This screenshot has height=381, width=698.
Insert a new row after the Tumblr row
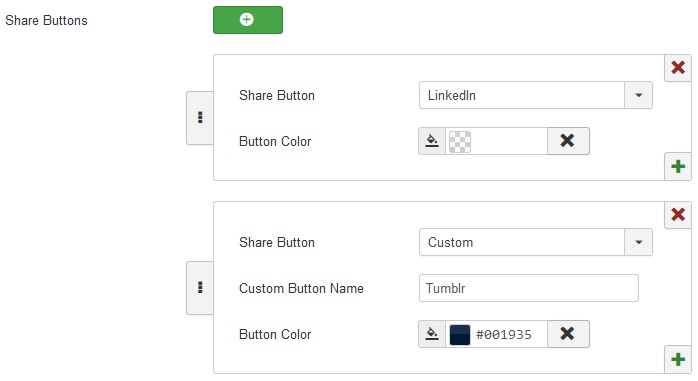tap(678, 359)
